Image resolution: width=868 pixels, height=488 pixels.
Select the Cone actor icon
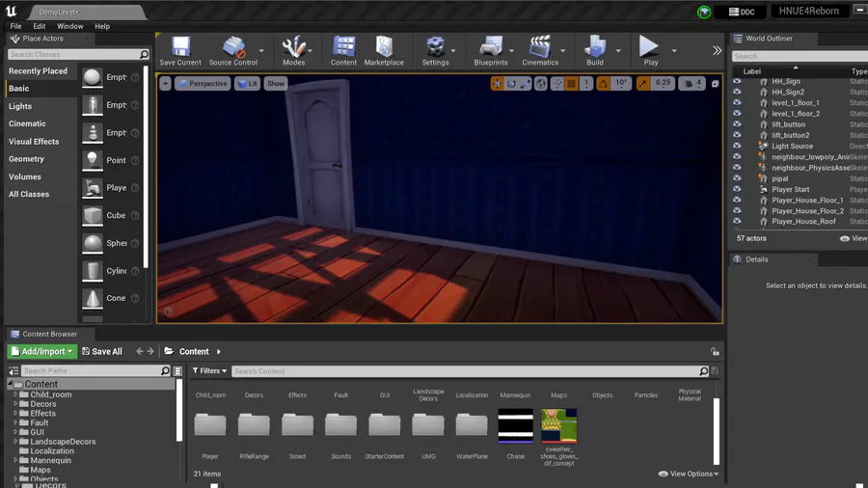(93, 298)
